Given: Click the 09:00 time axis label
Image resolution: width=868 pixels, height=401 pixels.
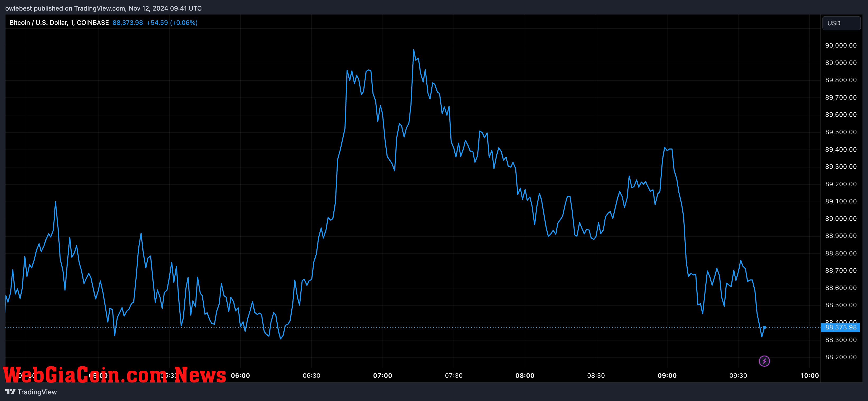Looking at the screenshot, I should click(667, 376).
